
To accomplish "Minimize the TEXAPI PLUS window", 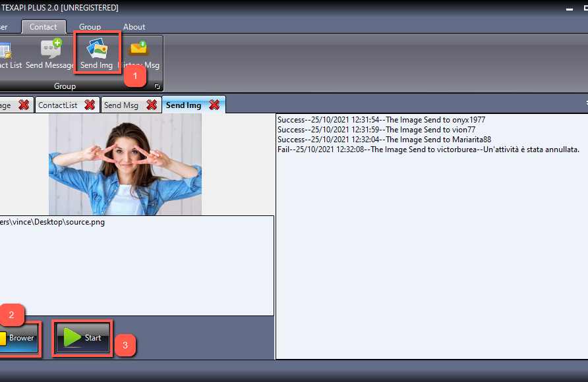I will point(570,9).
